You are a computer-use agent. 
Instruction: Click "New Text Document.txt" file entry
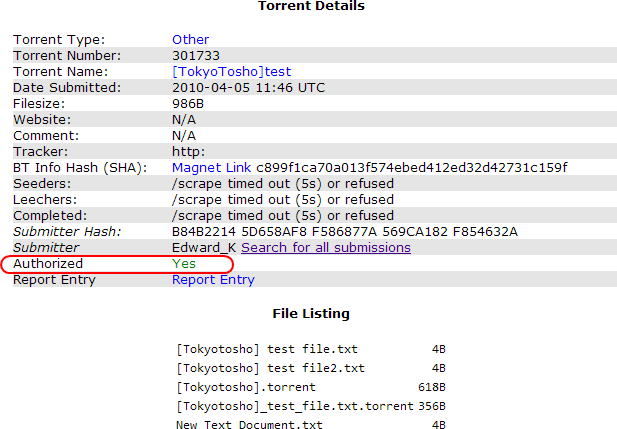tap(250, 424)
